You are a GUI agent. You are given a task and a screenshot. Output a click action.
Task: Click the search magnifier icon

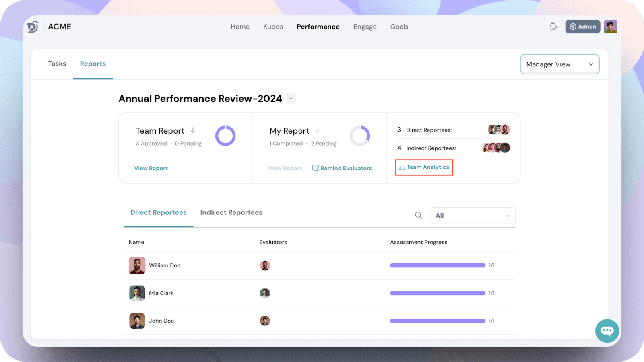[419, 216]
